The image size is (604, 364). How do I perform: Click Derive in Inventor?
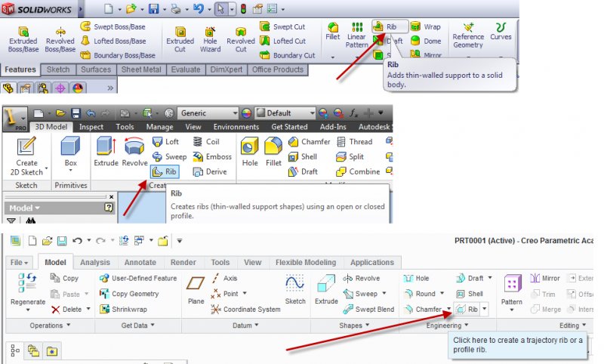click(210, 171)
